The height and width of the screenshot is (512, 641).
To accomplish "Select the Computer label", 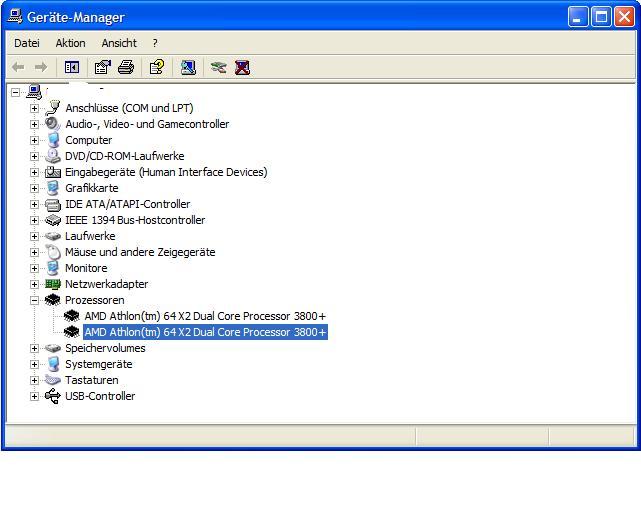I will click(x=88, y=140).
